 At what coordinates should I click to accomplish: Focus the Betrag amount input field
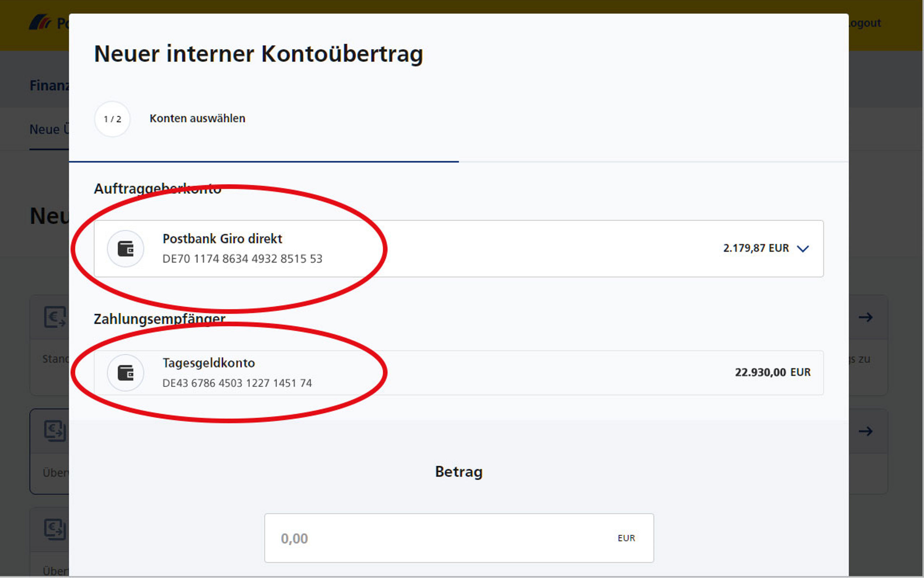459,538
